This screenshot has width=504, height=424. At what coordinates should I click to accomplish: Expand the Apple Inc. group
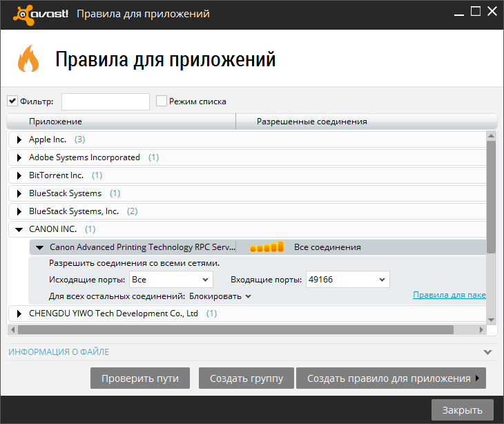point(19,139)
